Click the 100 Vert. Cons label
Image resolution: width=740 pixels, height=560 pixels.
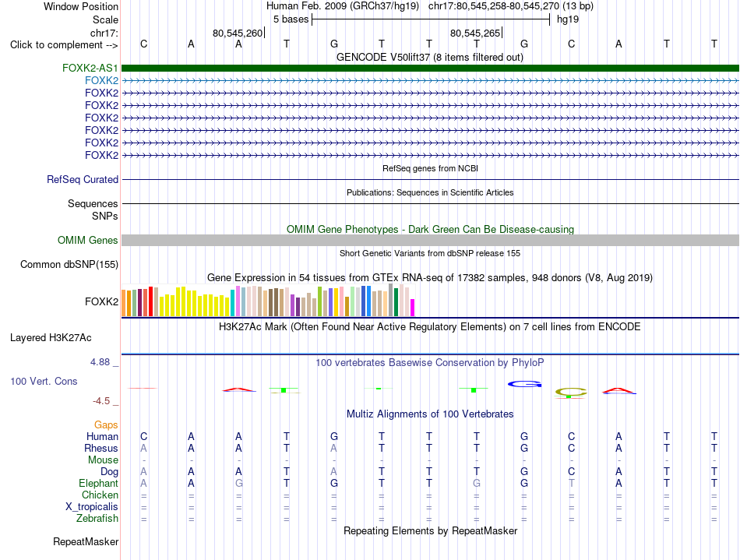(x=44, y=381)
